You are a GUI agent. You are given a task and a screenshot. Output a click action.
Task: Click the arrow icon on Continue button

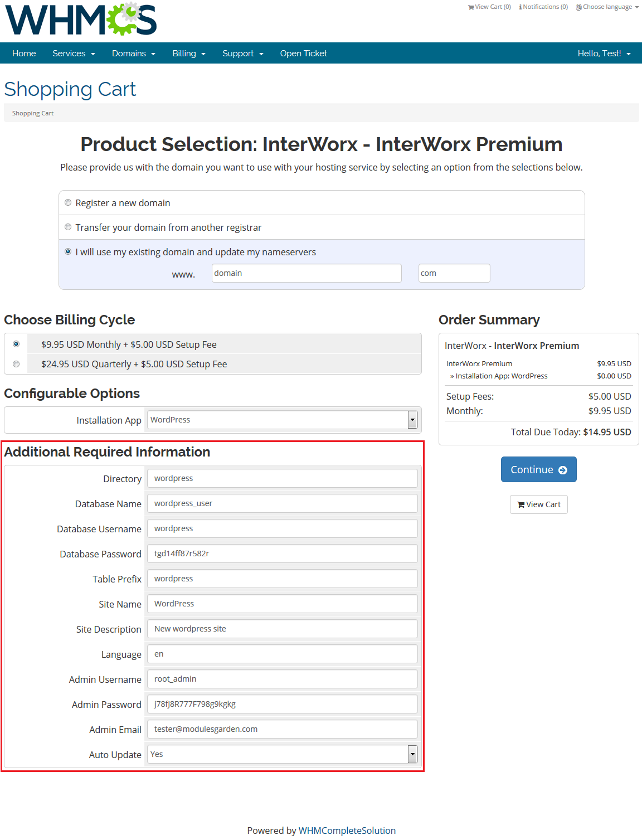click(563, 470)
